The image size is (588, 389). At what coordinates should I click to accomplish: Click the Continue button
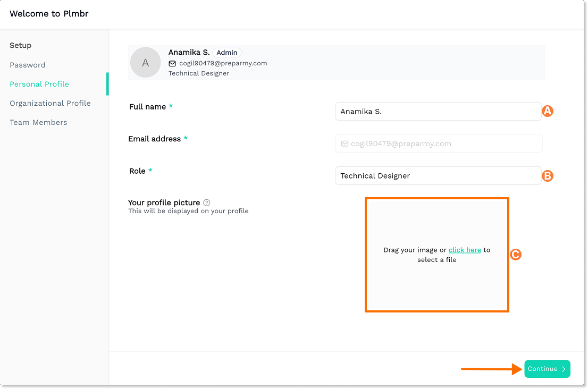547,369
